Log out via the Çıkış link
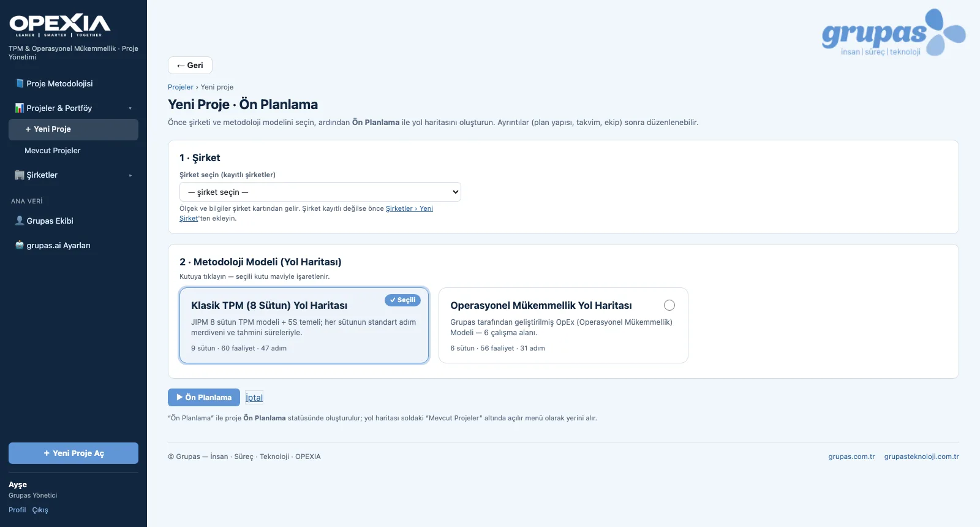 [40, 510]
